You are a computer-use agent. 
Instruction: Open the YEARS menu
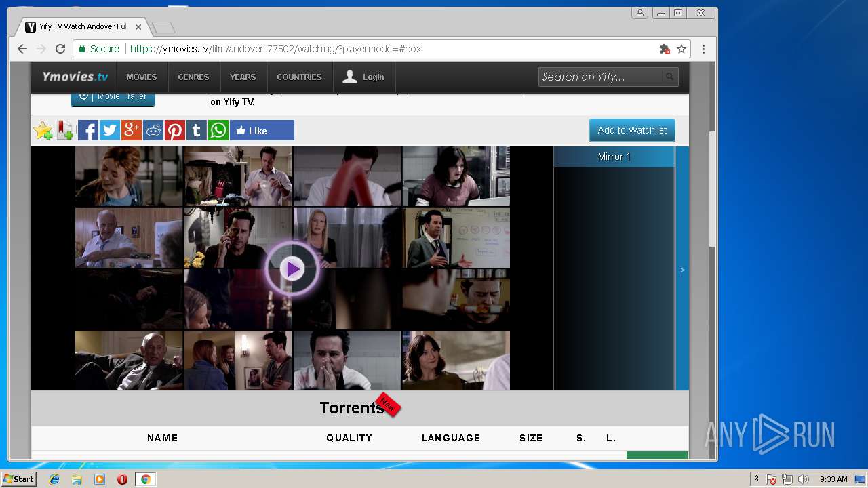click(243, 77)
